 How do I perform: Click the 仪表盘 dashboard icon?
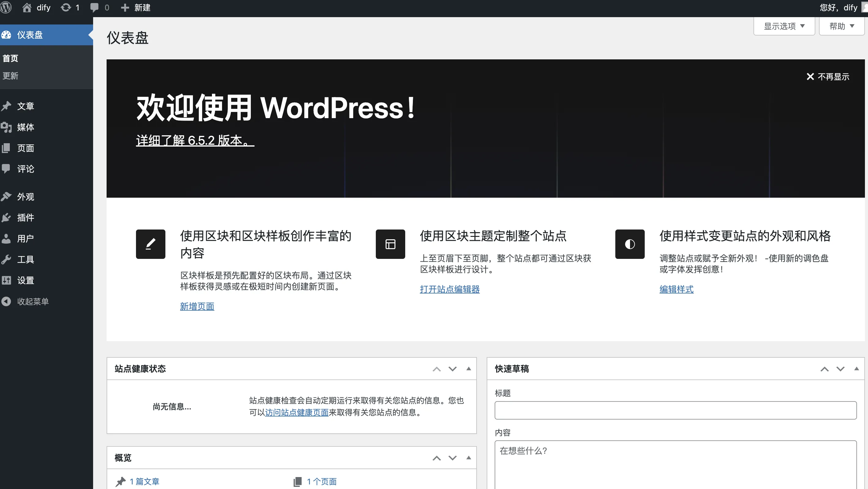(x=6, y=35)
